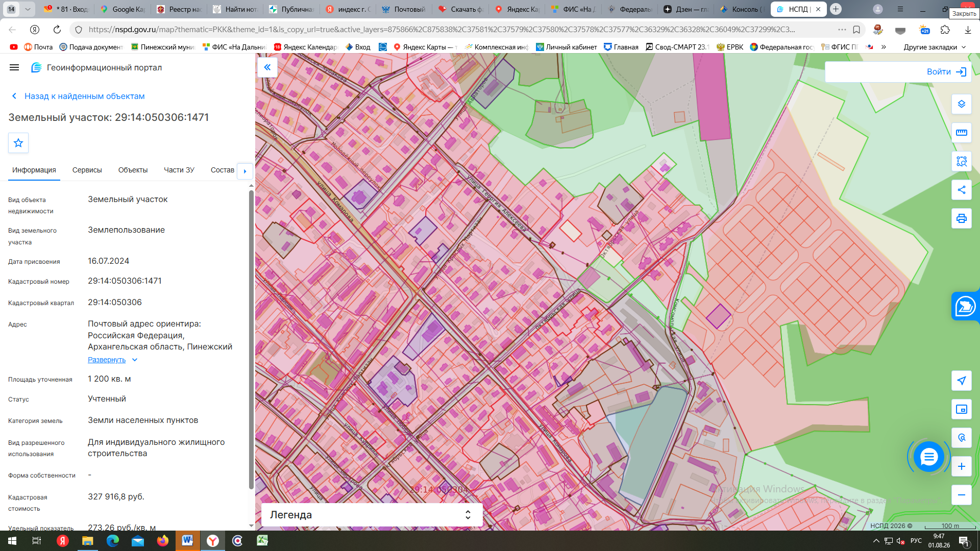Zoom in the map with plus button

coord(962,466)
